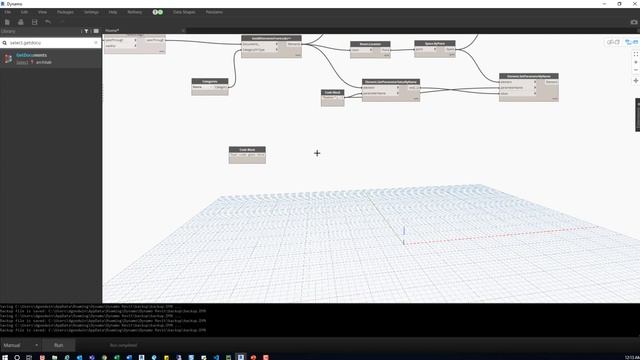
Task: Open the Help menu
Action: click(113, 12)
